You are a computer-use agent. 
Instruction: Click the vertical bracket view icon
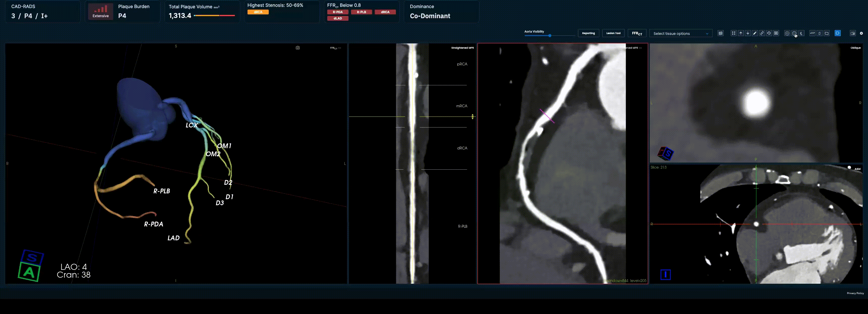pyautogui.click(x=820, y=33)
